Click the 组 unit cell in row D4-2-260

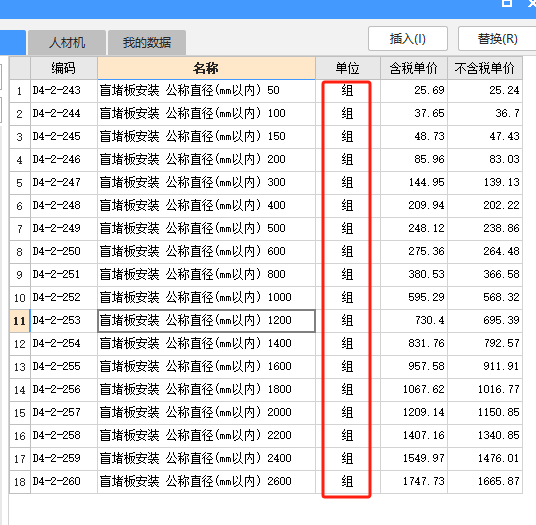click(x=348, y=482)
